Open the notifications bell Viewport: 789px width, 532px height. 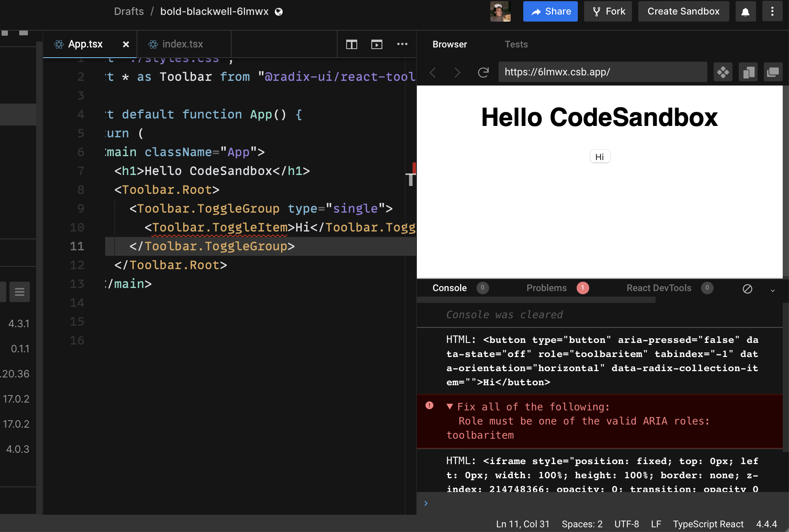pyautogui.click(x=745, y=11)
